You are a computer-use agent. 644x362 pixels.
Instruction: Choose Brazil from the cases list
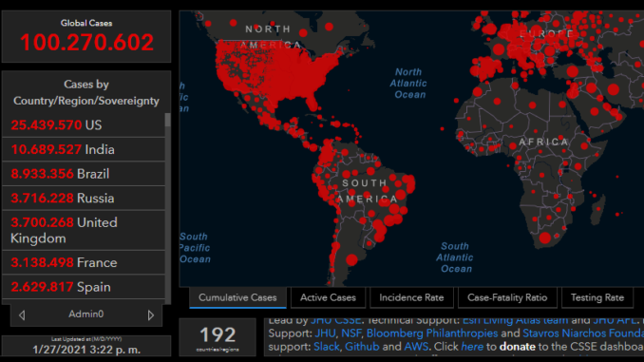(x=84, y=173)
